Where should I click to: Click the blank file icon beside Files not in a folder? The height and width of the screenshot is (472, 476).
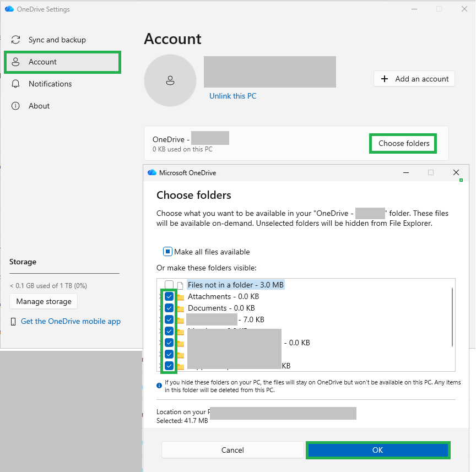coord(180,285)
